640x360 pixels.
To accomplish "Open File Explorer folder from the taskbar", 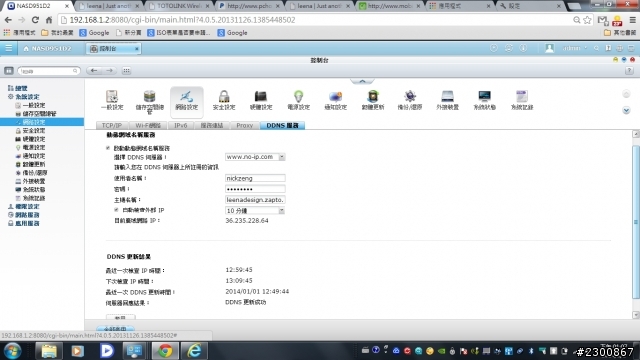I will tap(49, 351).
